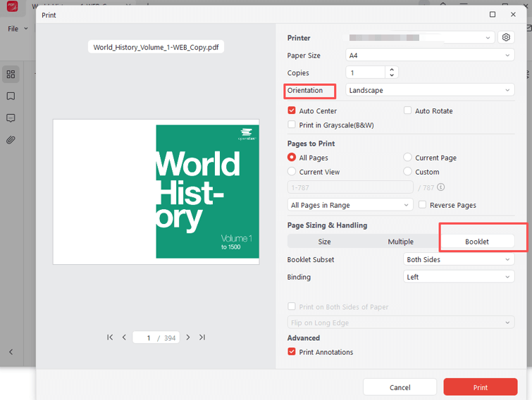Select All Pages radio button
The height and width of the screenshot is (400, 532).
tap(292, 157)
